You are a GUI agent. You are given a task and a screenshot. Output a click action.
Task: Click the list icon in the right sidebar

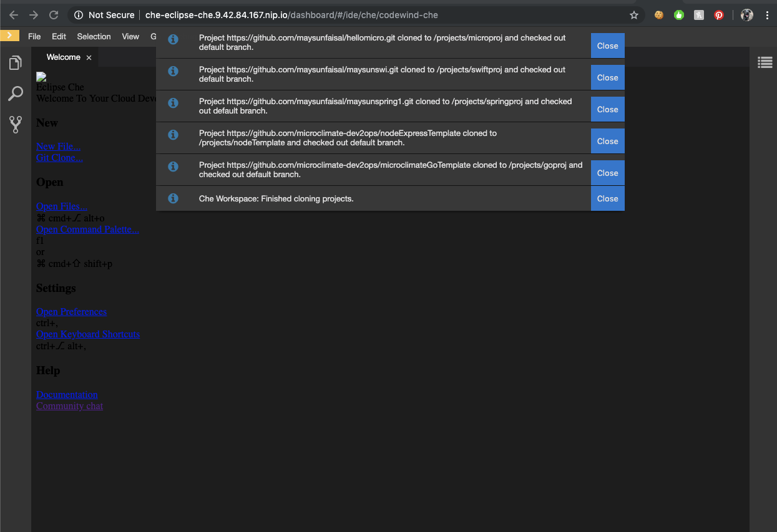coord(765,62)
